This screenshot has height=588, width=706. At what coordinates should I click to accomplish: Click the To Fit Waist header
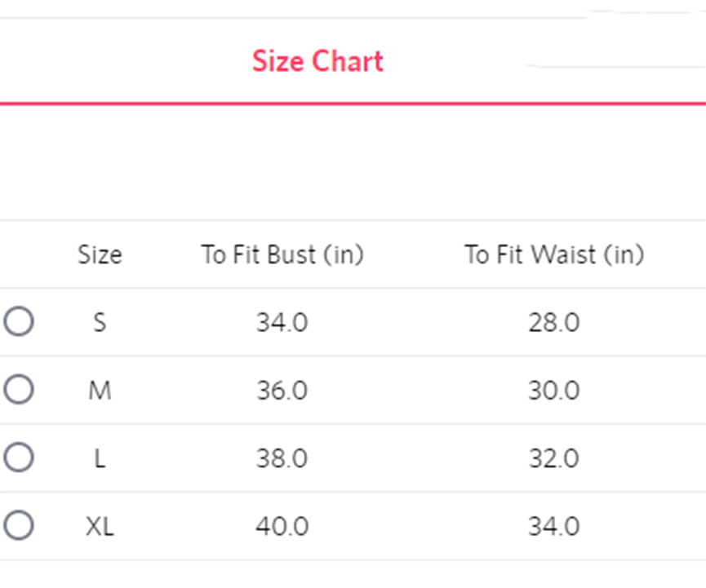(x=555, y=254)
